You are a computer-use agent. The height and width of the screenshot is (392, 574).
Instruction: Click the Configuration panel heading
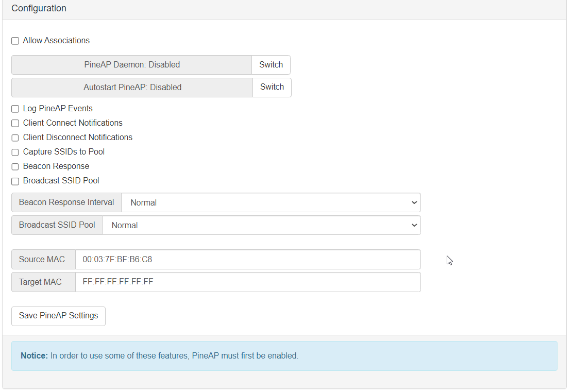39,8
